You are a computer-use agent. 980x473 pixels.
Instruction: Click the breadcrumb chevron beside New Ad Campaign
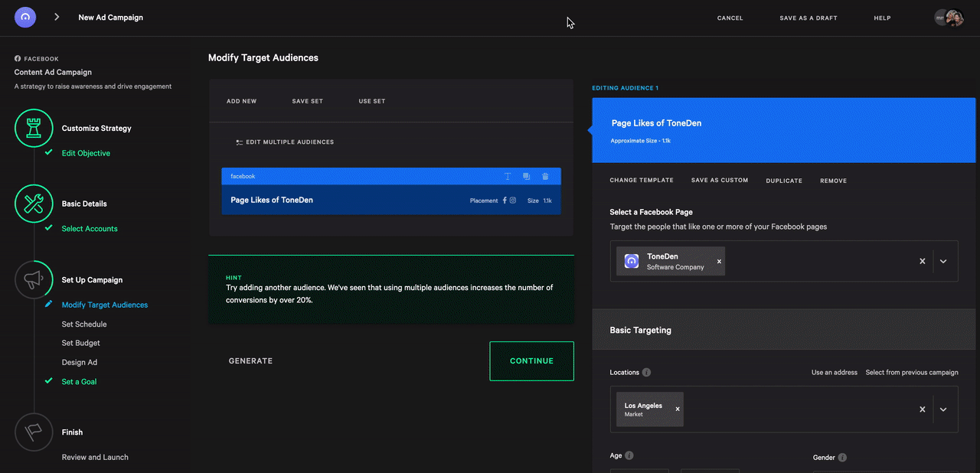click(x=57, y=17)
